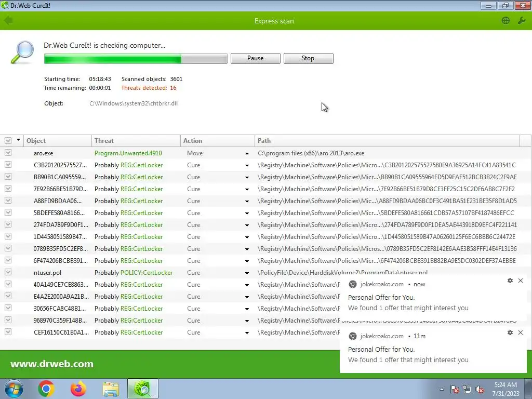Pause the express scan
This screenshot has width=532, height=399.
(x=256, y=58)
